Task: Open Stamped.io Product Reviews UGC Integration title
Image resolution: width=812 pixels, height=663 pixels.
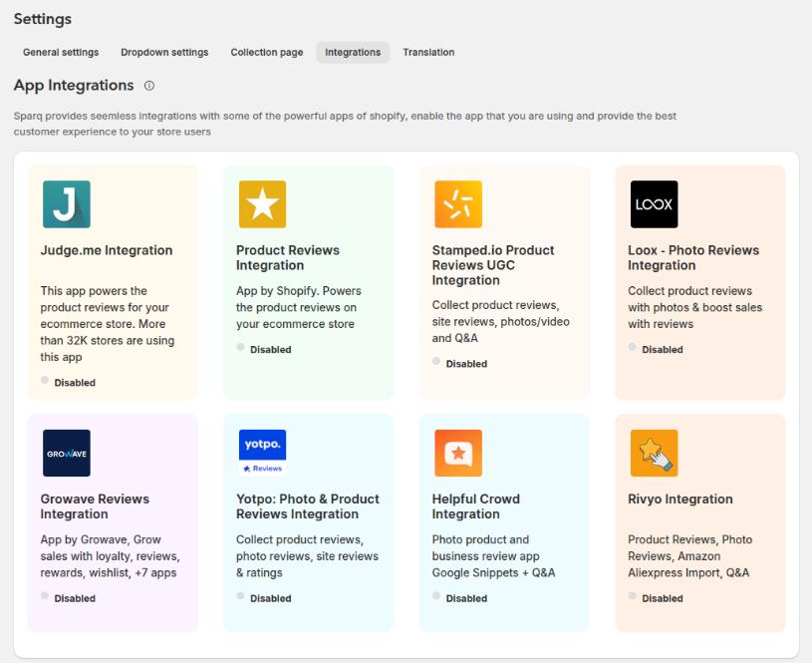Action: [493, 265]
